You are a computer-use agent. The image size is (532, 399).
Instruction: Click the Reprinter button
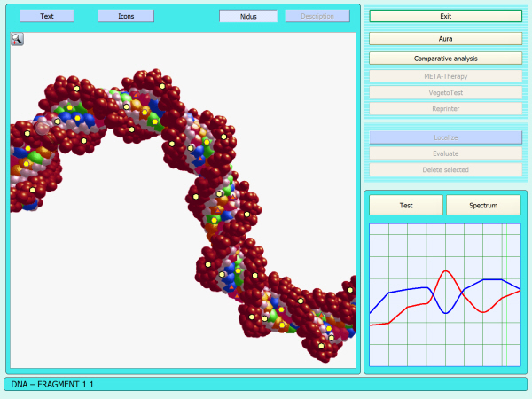click(x=445, y=108)
